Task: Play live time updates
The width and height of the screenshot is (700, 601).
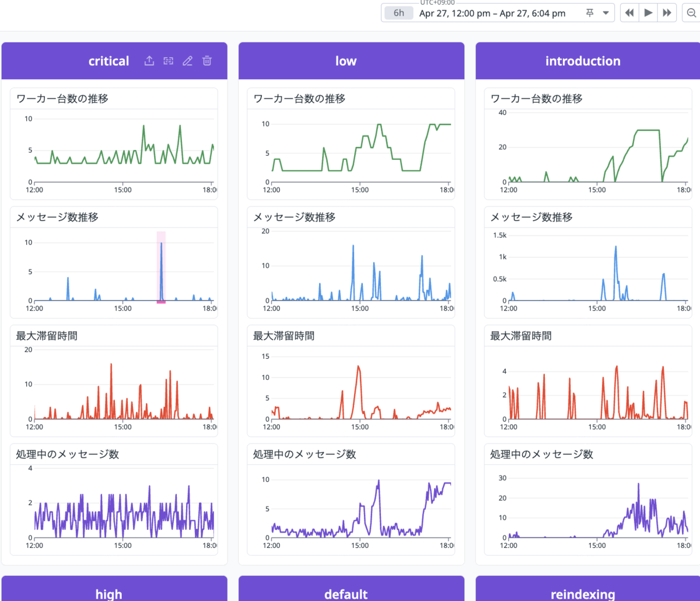Action: coord(648,13)
